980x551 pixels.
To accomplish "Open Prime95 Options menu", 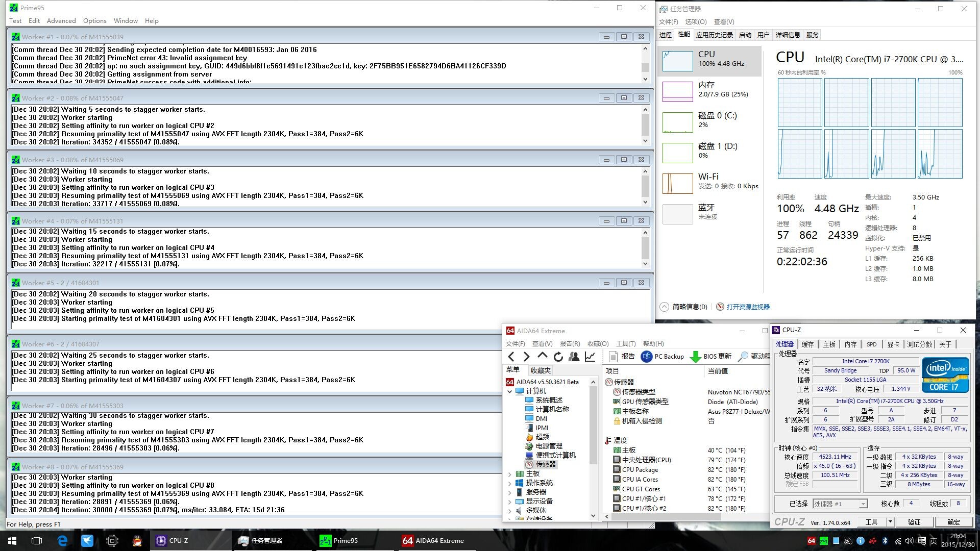I will click(x=94, y=21).
